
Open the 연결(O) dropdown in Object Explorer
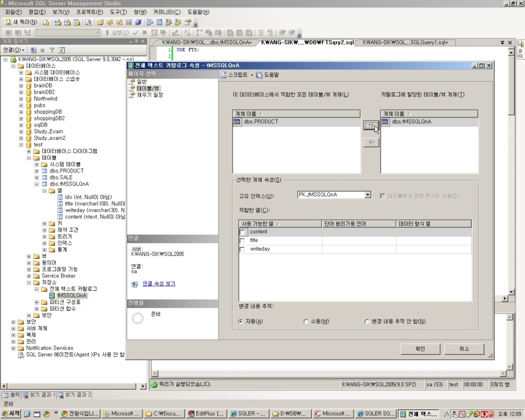14,50
